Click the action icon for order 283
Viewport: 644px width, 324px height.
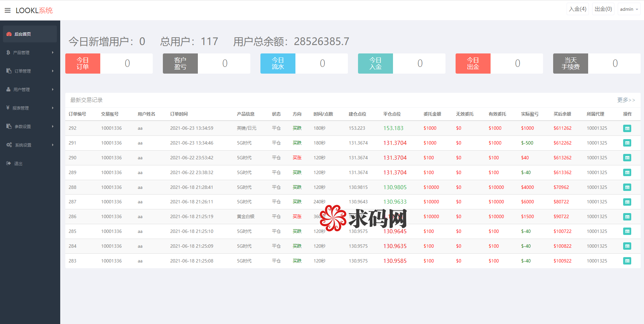pos(627,261)
